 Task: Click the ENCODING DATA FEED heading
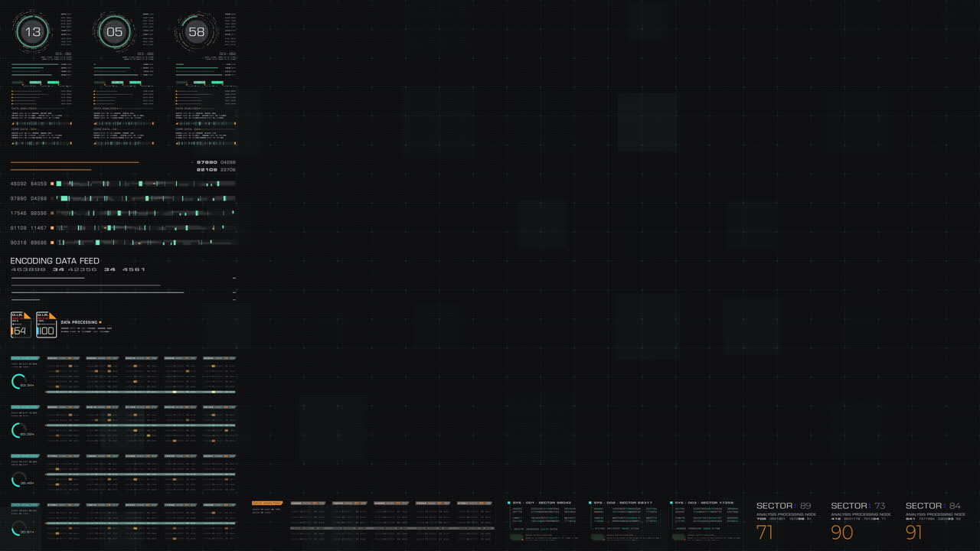[54, 260]
